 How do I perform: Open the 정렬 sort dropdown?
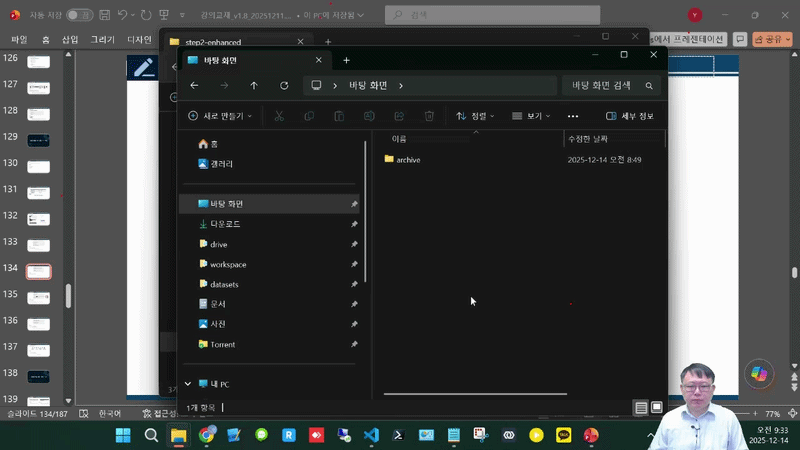477,116
